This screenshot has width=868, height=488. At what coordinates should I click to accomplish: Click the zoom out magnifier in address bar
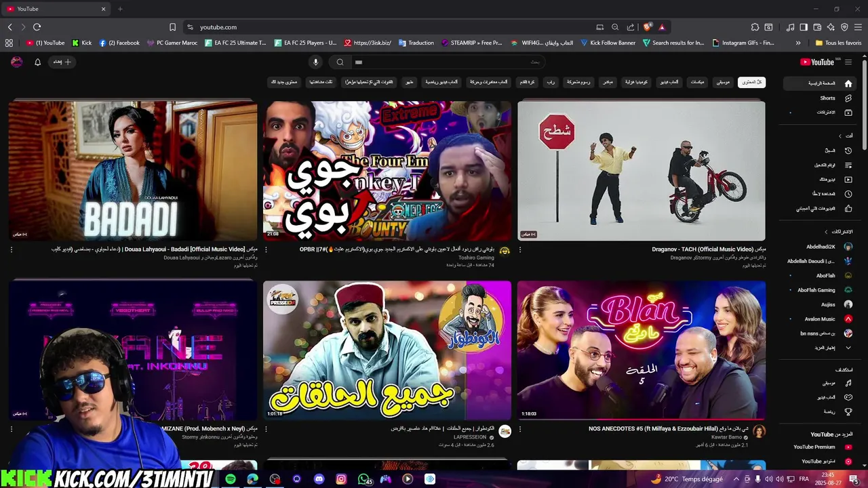pos(615,27)
